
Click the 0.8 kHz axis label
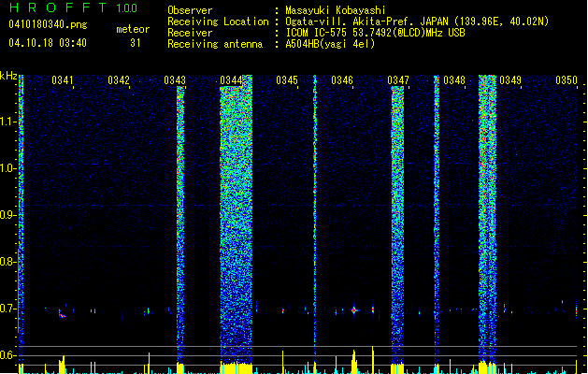tap(8, 262)
